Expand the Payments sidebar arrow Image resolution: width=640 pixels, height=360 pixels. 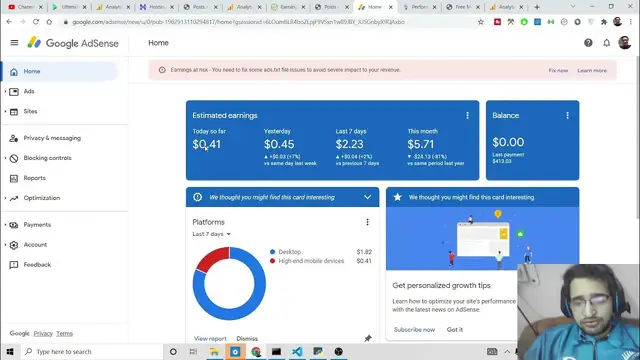pyautogui.click(x=5, y=225)
